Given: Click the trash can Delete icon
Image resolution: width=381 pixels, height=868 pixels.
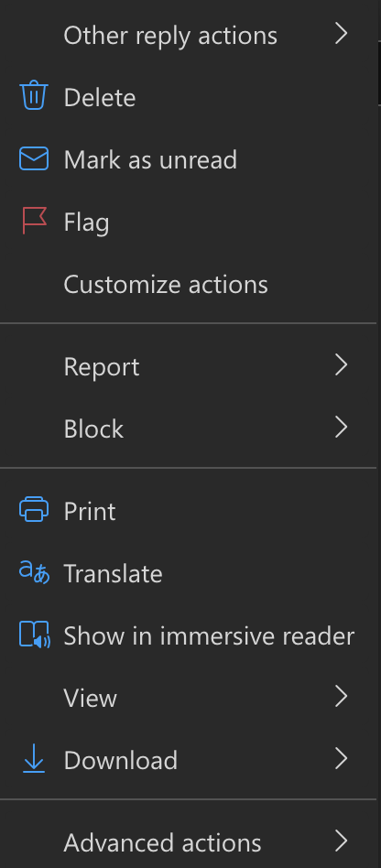Looking at the screenshot, I should pyautogui.click(x=34, y=95).
